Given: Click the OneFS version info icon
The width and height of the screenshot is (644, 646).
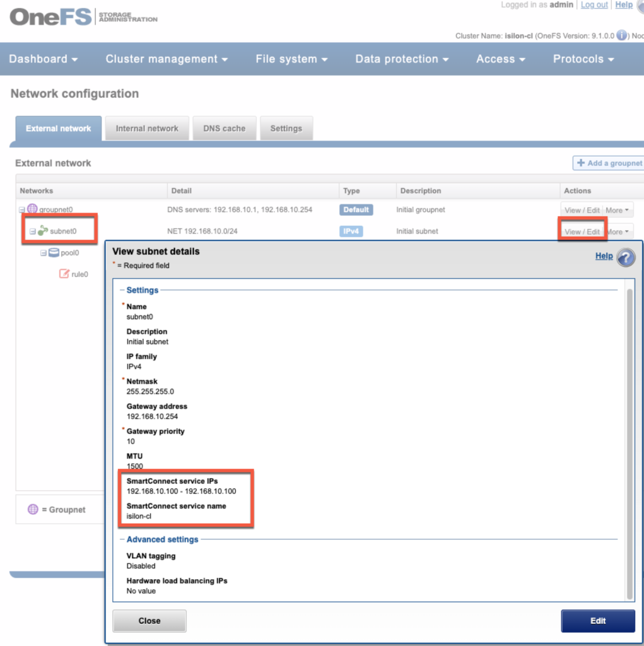Looking at the screenshot, I should [622, 35].
